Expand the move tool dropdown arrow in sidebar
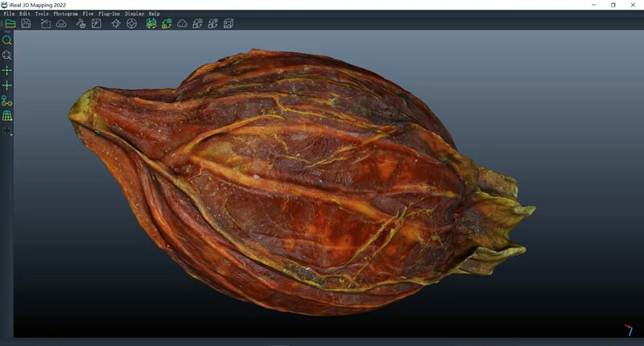Viewport: 644px width, 346px height. [11, 134]
